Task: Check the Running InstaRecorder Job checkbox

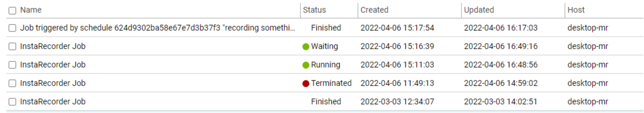Action: (12, 65)
